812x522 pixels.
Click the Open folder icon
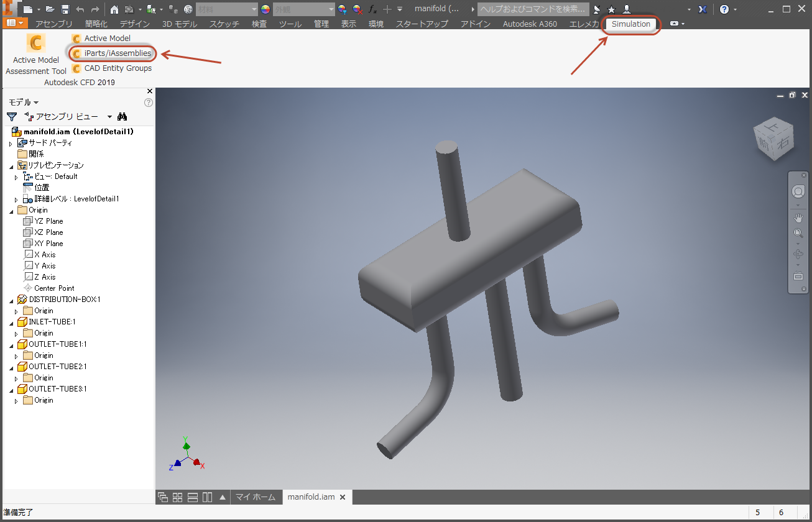coord(50,9)
